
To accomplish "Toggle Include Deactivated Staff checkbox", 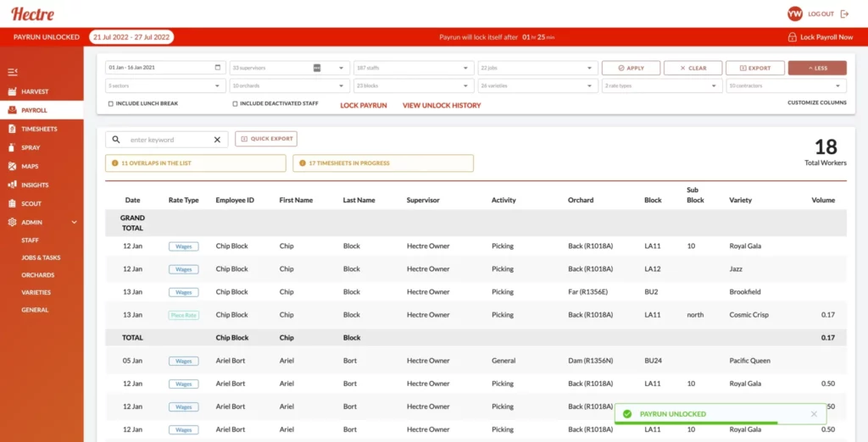I will click(x=236, y=104).
